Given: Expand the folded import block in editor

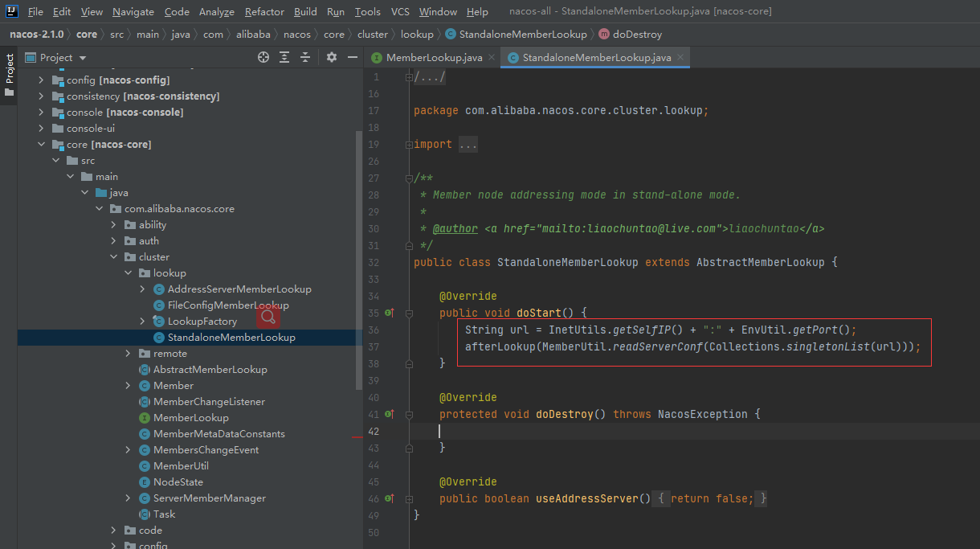Looking at the screenshot, I should [x=409, y=145].
